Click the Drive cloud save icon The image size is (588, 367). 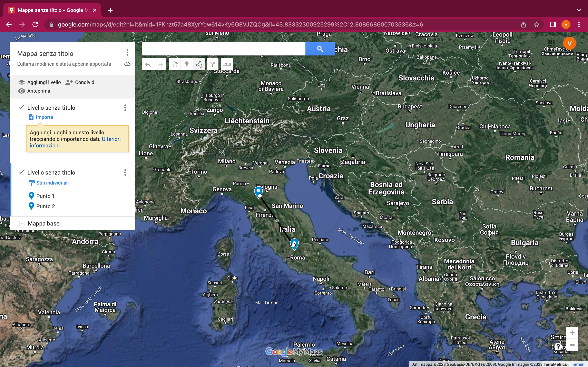[127, 64]
